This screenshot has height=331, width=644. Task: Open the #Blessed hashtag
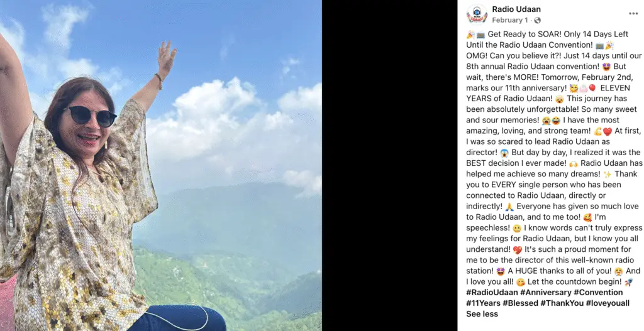pyautogui.click(x=520, y=303)
